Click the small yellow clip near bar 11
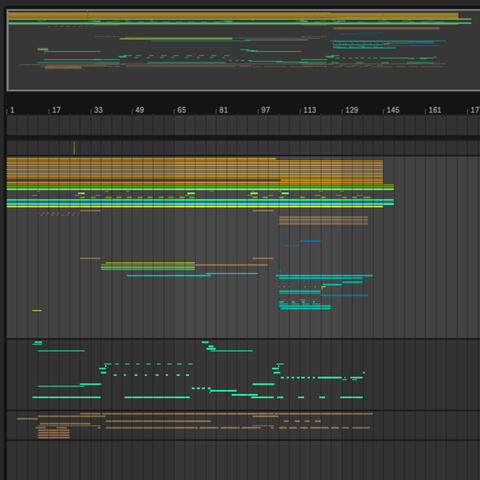The height and width of the screenshot is (480, 480). 37,311
